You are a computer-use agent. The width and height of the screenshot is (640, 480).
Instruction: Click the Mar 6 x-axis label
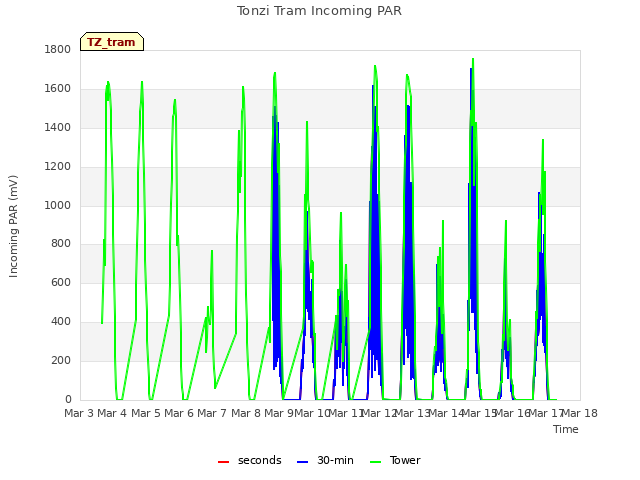click(x=179, y=413)
